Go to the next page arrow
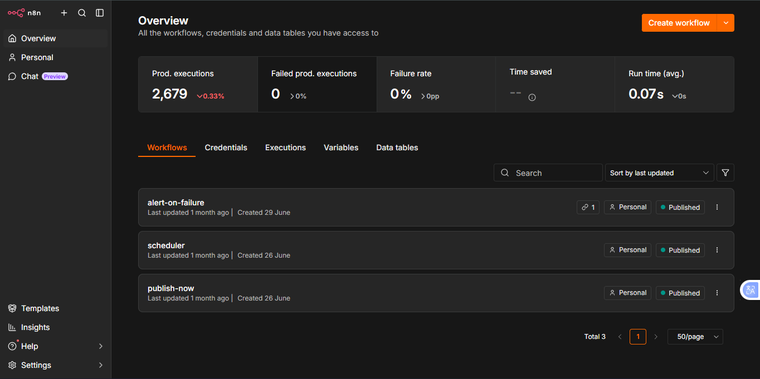 (x=656, y=336)
